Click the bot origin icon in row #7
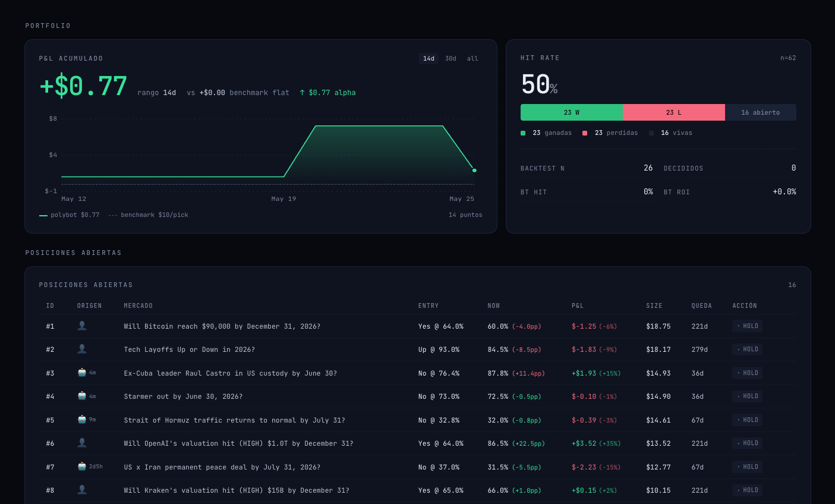 click(x=82, y=467)
